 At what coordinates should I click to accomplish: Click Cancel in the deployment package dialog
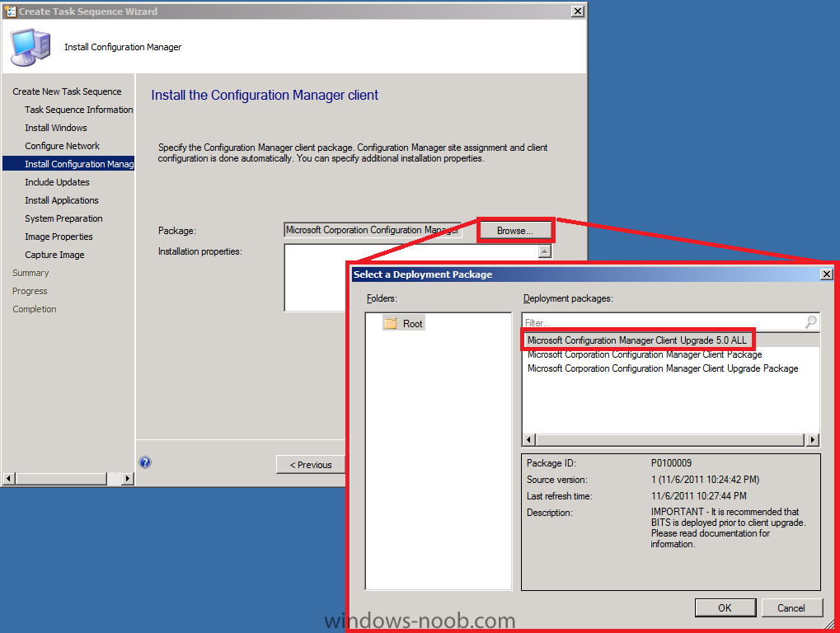(x=791, y=607)
